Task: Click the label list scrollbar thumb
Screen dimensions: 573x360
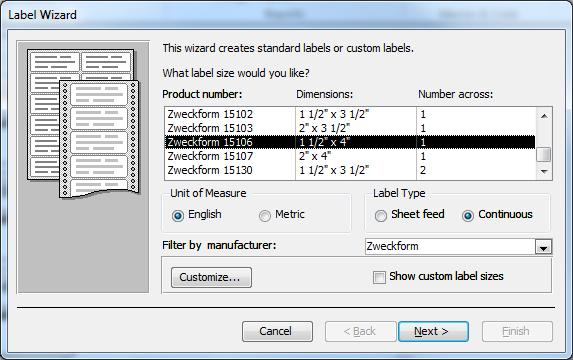Action: (544, 154)
